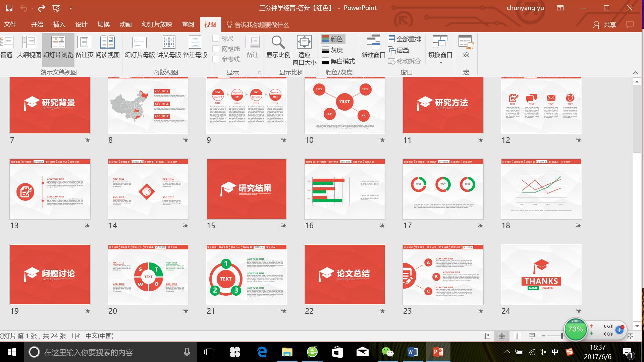Switch to Outline View
This screenshot has width=644, height=362.
coord(29,47)
